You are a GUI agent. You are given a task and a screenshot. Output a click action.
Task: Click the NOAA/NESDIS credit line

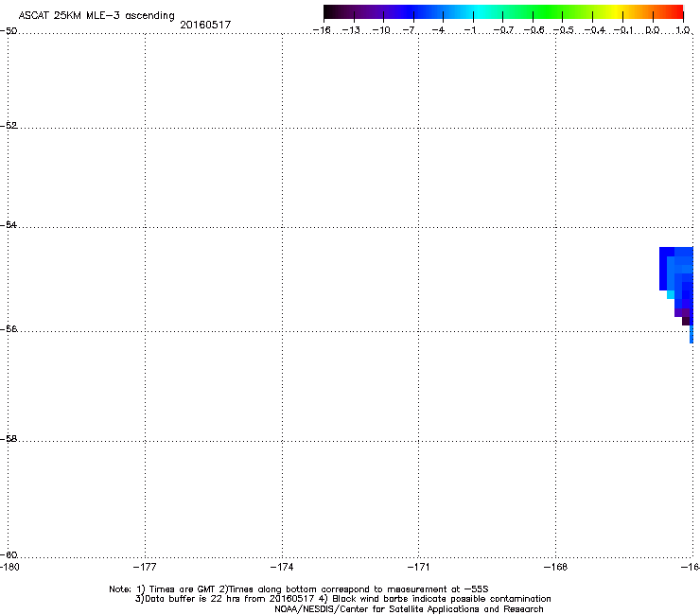pyautogui.click(x=409, y=609)
